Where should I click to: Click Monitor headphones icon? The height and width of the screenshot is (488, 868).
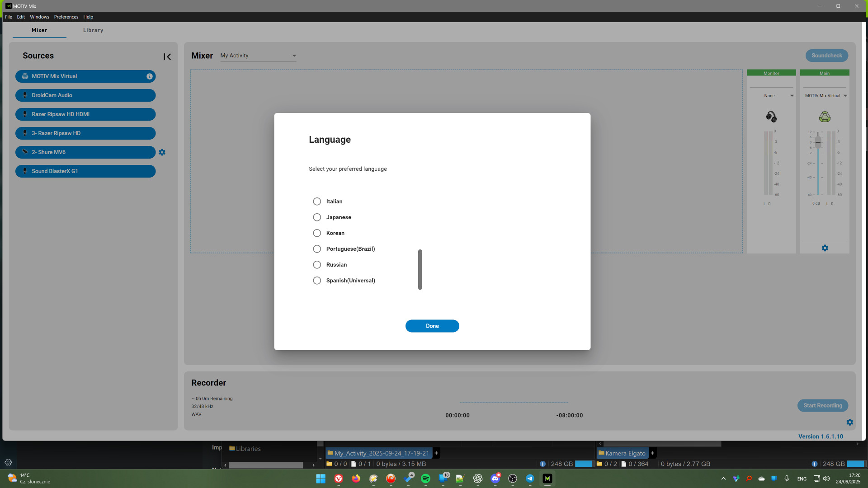click(771, 117)
